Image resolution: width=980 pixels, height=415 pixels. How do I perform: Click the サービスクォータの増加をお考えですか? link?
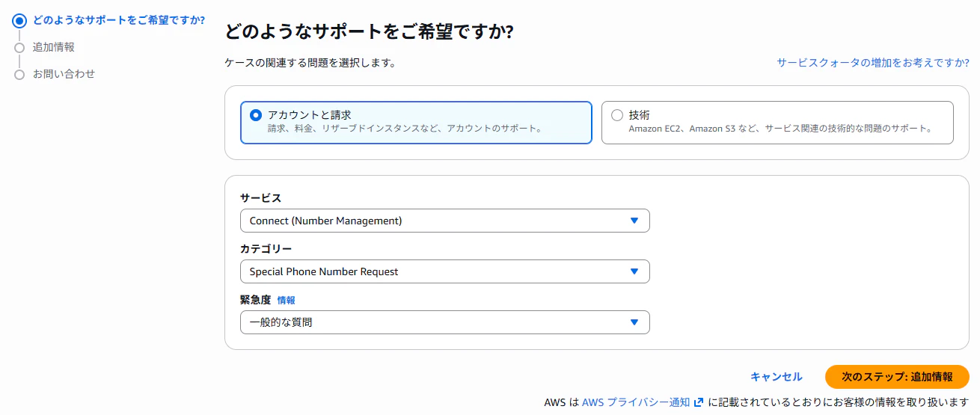(x=873, y=63)
